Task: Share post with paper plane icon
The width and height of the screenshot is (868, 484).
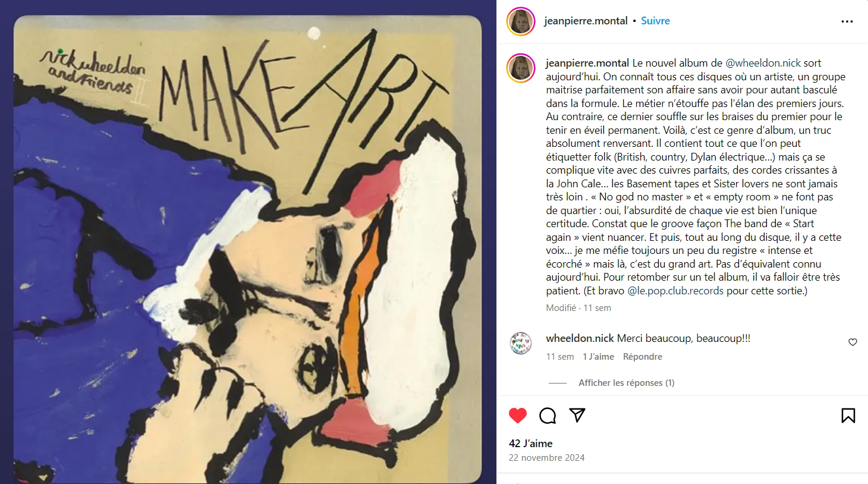Action: 577,415
